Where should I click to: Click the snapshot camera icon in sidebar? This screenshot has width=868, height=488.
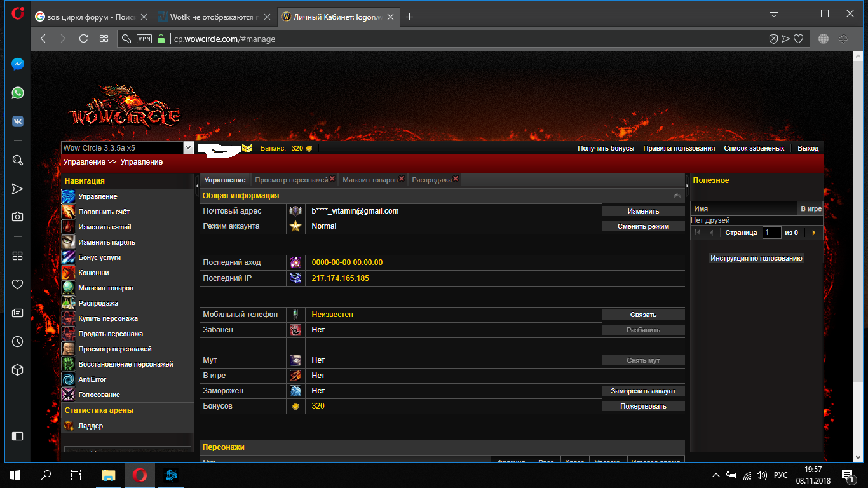(18, 217)
